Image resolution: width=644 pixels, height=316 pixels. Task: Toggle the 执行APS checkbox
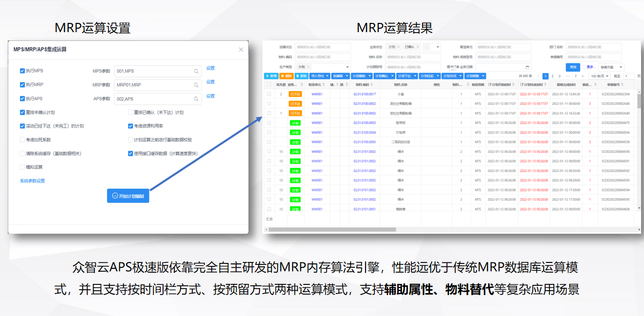coord(22,98)
